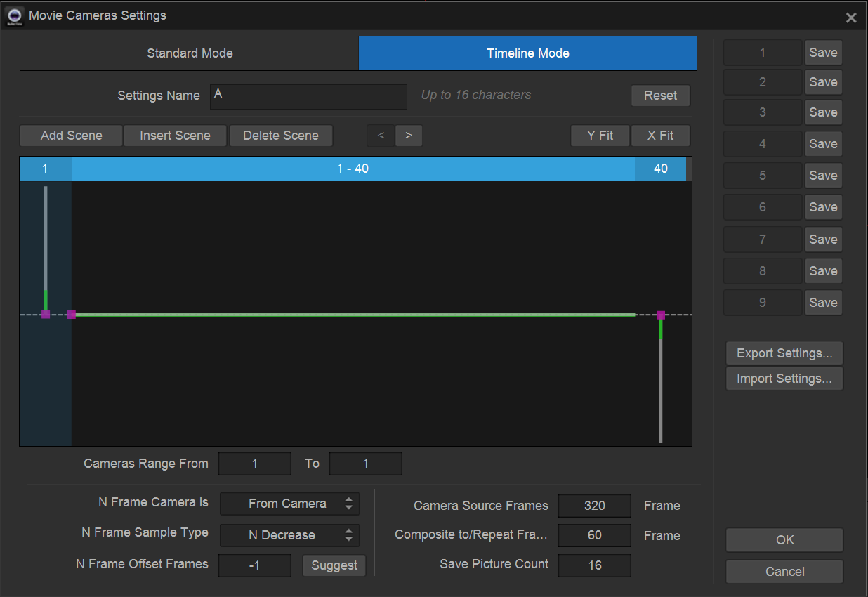Screen dimensions: 868x597
Task: Close the Movie Cameras Settings dialog
Action: tap(850, 18)
